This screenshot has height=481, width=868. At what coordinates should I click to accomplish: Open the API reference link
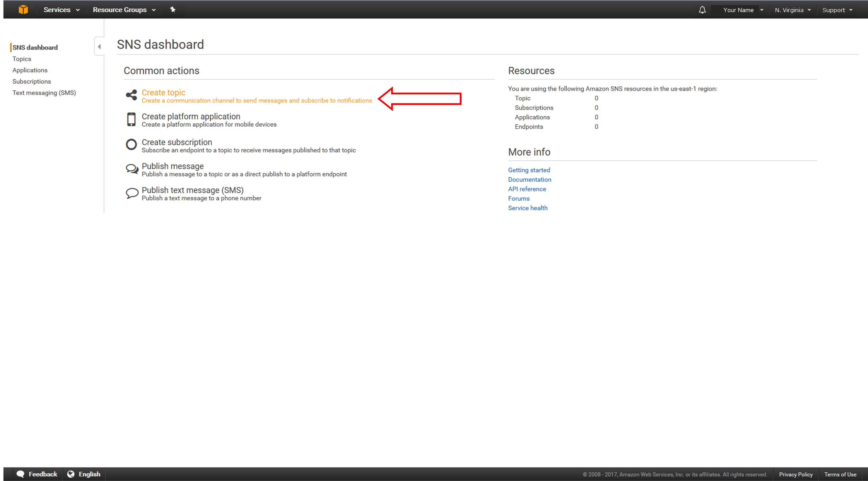[x=527, y=189]
